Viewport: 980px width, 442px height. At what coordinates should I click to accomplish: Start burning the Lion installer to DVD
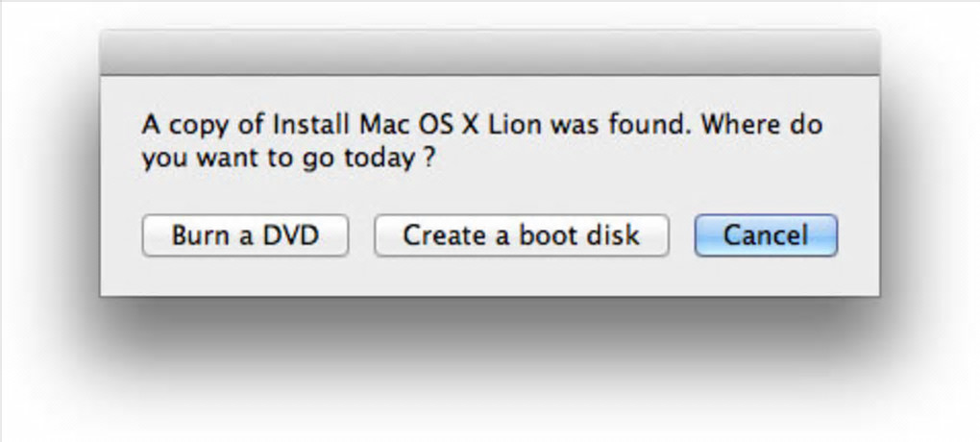(245, 235)
